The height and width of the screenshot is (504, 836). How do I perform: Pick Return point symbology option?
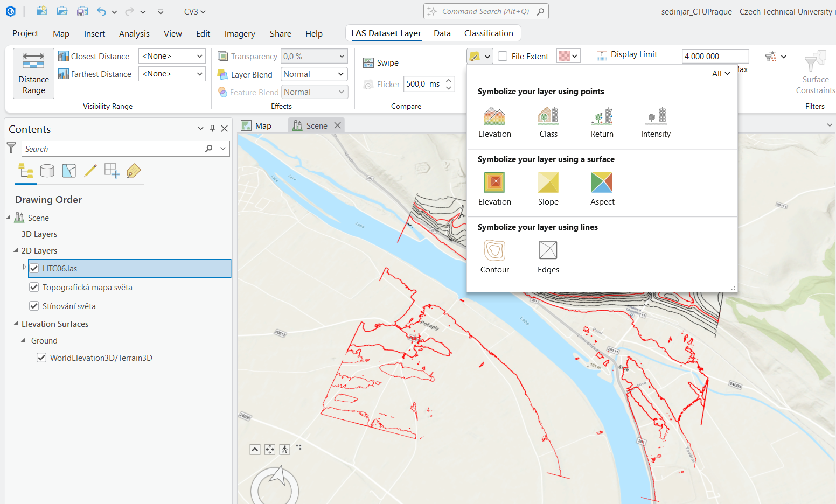602,116
